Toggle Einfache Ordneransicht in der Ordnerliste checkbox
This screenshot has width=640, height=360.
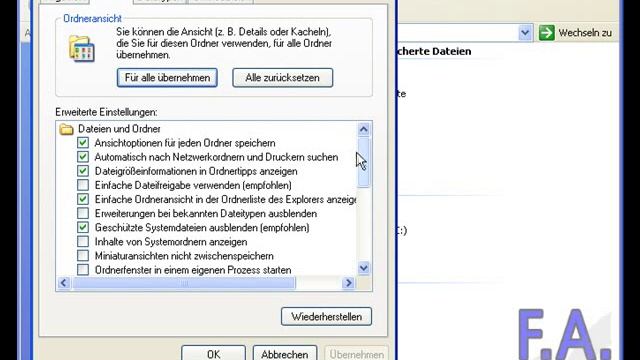[83, 199]
